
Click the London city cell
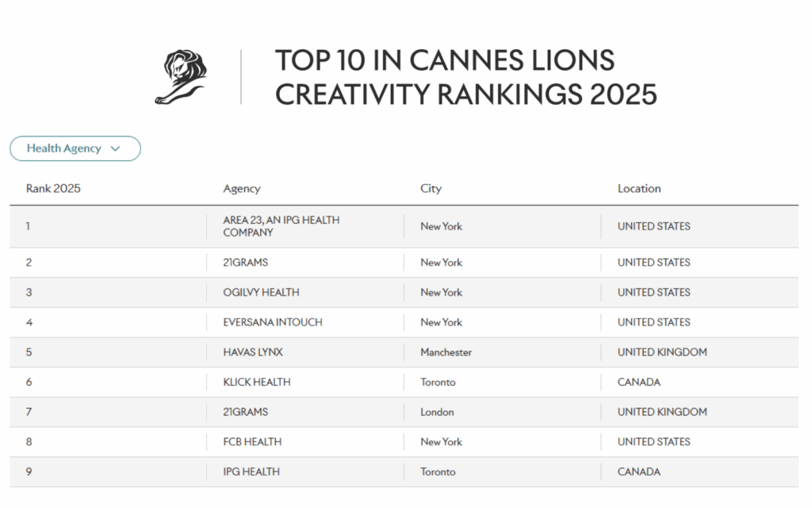point(437,412)
